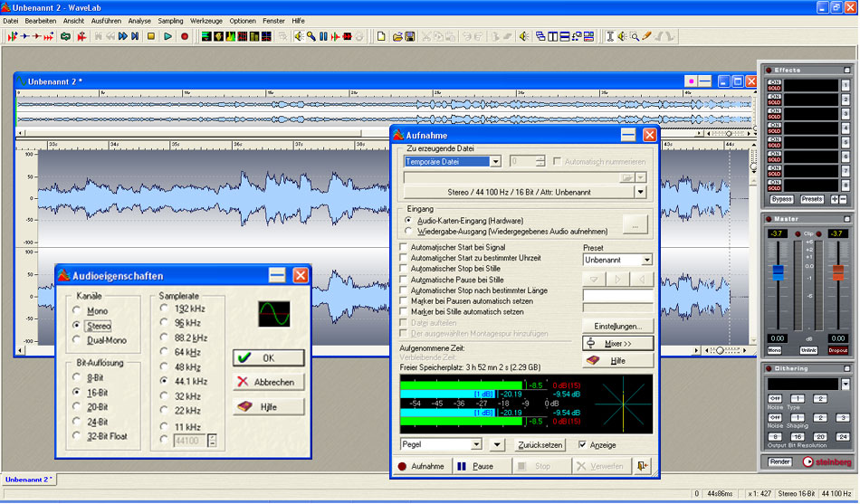Choose 48 kHz sample rate option
This screenshot has width=860, height=504.
point(164,366)
